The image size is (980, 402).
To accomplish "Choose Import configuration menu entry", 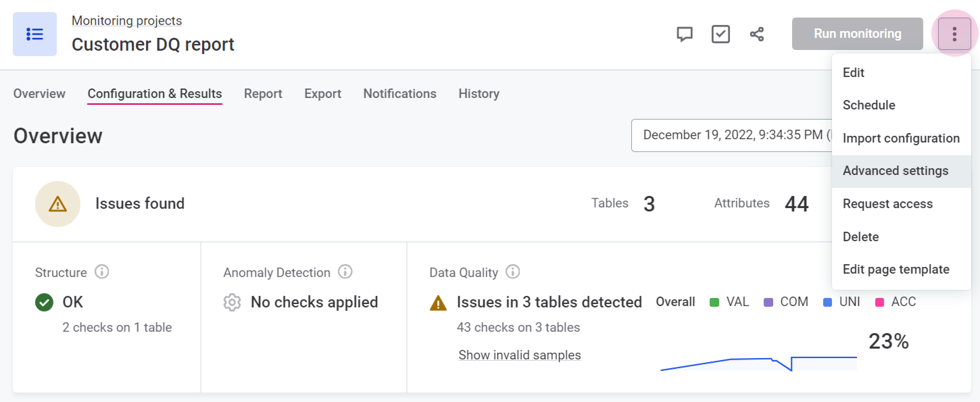I will click(x=901, y=139).
